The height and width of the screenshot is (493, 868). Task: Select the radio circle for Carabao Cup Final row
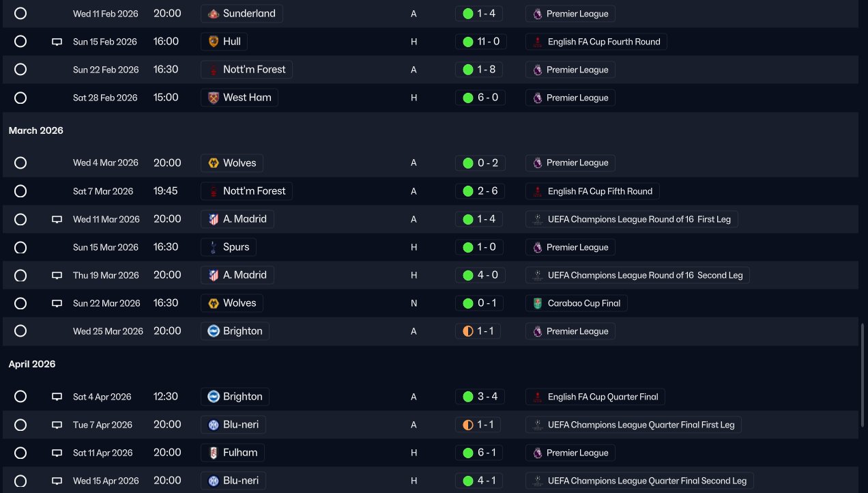(x=20, y=303)
